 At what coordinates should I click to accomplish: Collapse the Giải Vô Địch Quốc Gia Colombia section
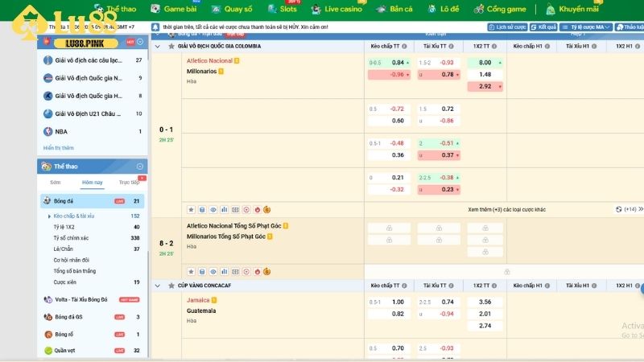tap(157, 46)
